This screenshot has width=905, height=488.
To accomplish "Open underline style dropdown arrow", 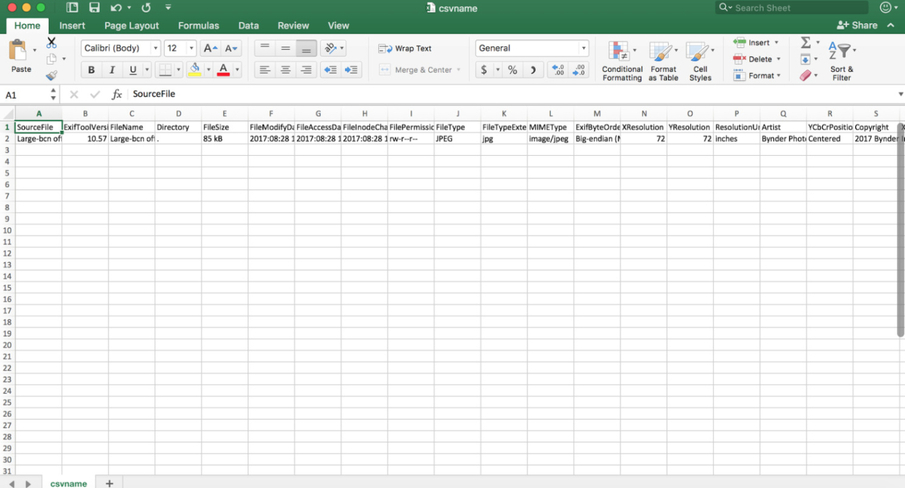I will point(147,70).
